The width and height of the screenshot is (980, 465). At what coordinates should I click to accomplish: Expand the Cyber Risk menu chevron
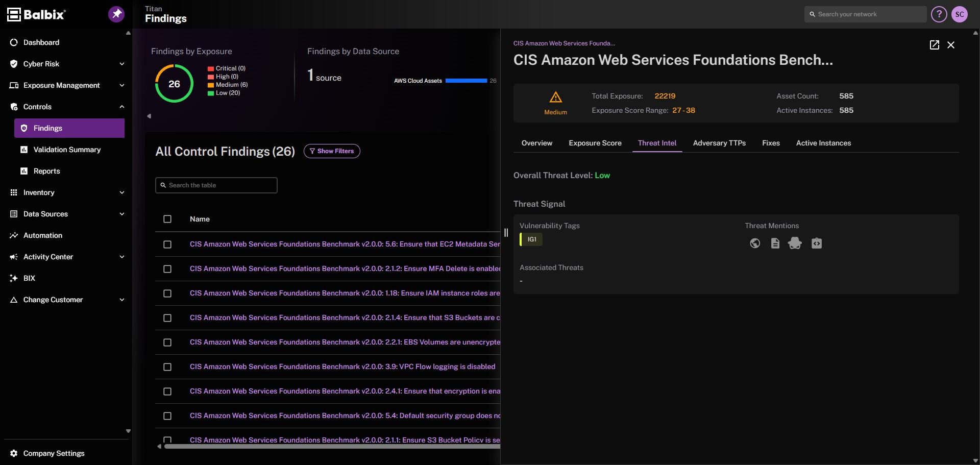point(122,64)
